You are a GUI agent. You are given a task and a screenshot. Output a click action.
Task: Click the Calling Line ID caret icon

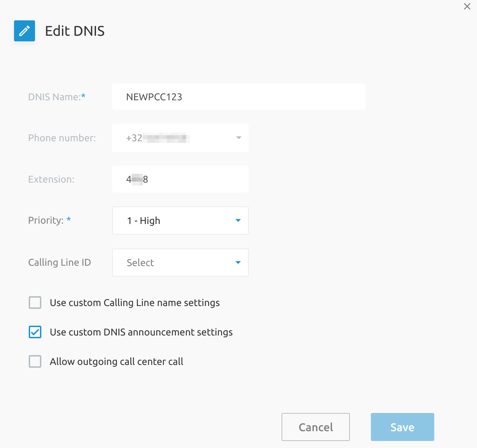coord(238,263)
